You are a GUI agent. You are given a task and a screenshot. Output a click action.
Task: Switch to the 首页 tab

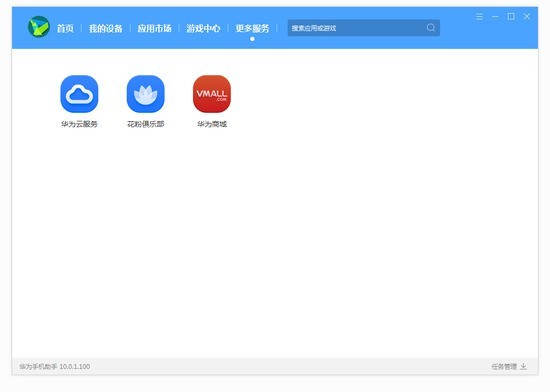coord(65,28)
